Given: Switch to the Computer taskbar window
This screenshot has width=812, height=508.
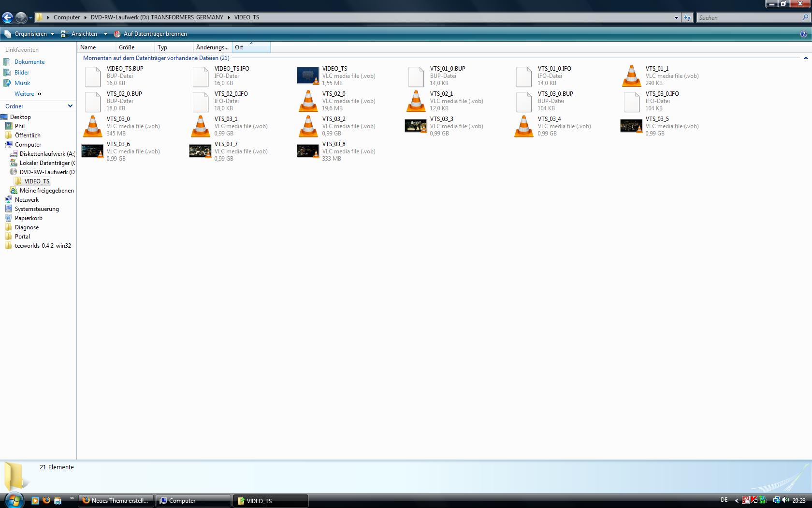Looking at the screenshot, I should (193, 501).
